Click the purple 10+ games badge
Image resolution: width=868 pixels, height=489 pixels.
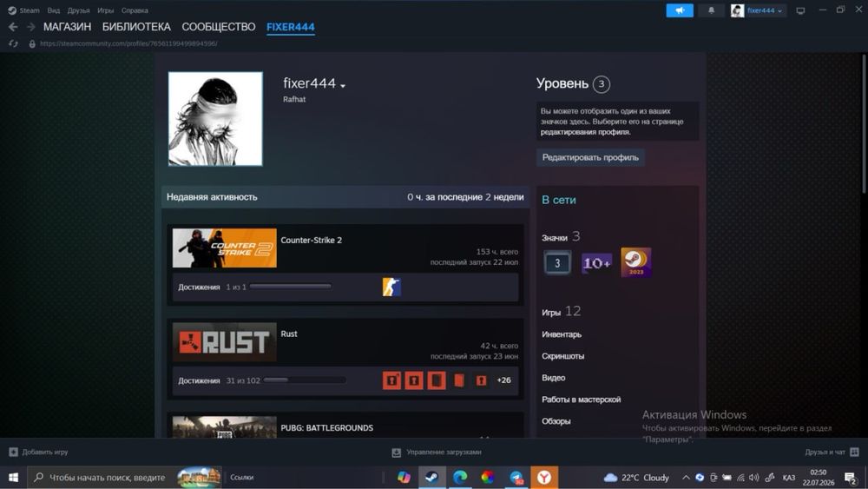pos(596,263)
